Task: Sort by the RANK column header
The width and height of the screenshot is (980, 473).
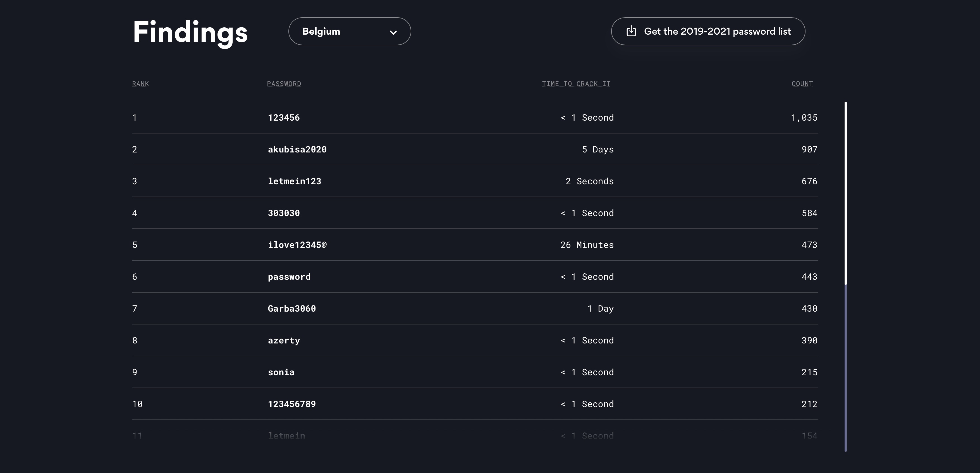Action: click(140, 84)
